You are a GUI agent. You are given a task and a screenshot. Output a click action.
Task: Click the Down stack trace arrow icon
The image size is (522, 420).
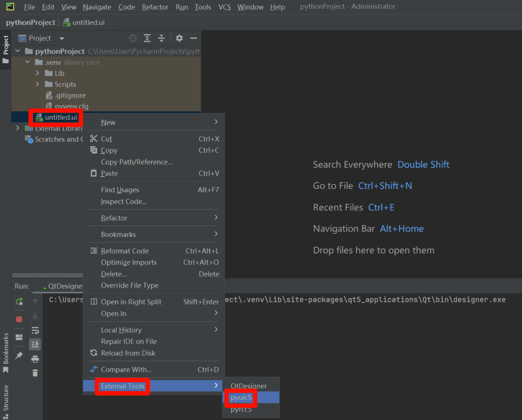point(35,316)
